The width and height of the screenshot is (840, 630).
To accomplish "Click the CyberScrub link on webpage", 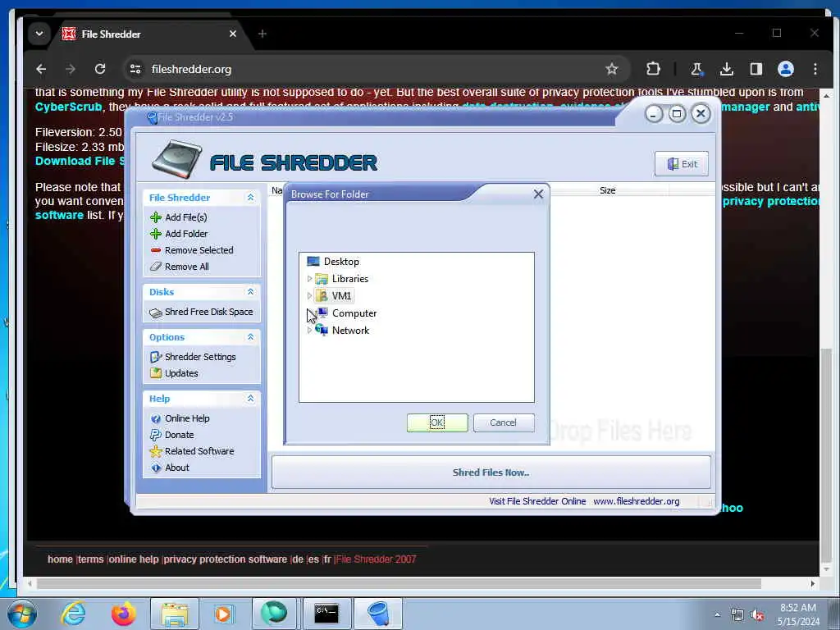I will point(69,107).
